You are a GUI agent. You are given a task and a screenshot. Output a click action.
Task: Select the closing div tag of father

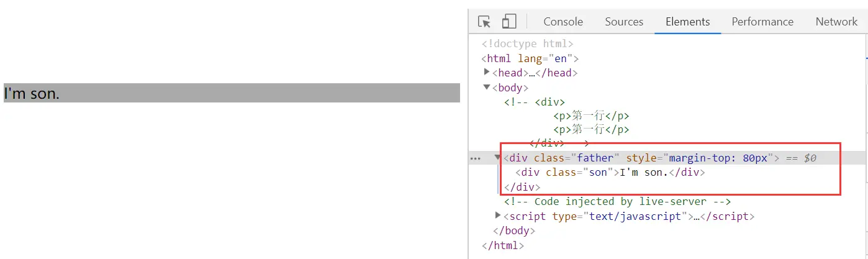522,187
